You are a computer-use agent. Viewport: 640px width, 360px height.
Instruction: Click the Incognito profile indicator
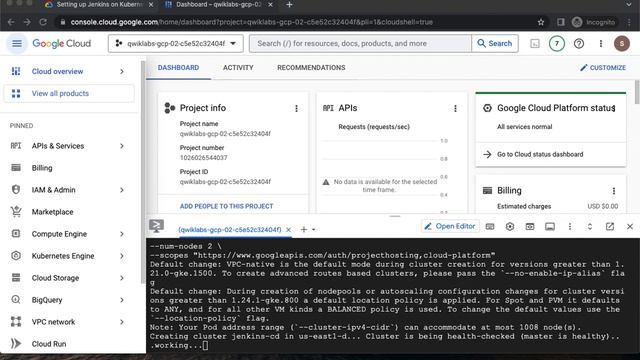tap(593, 22)
